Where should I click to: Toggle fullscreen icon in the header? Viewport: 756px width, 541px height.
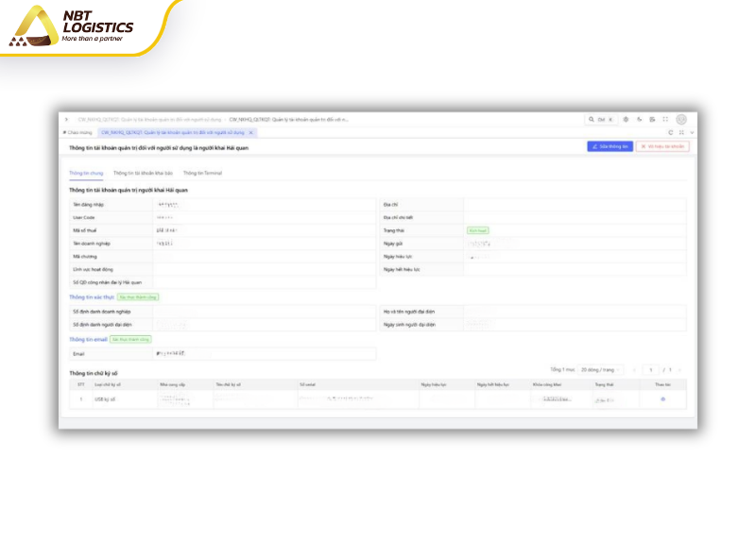click(665, 120)
